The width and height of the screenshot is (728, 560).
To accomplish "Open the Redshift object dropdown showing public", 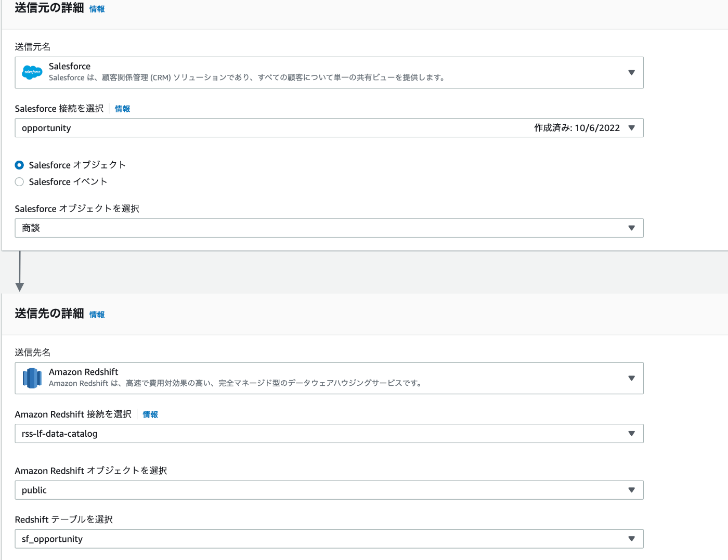I will pos(329,490).
